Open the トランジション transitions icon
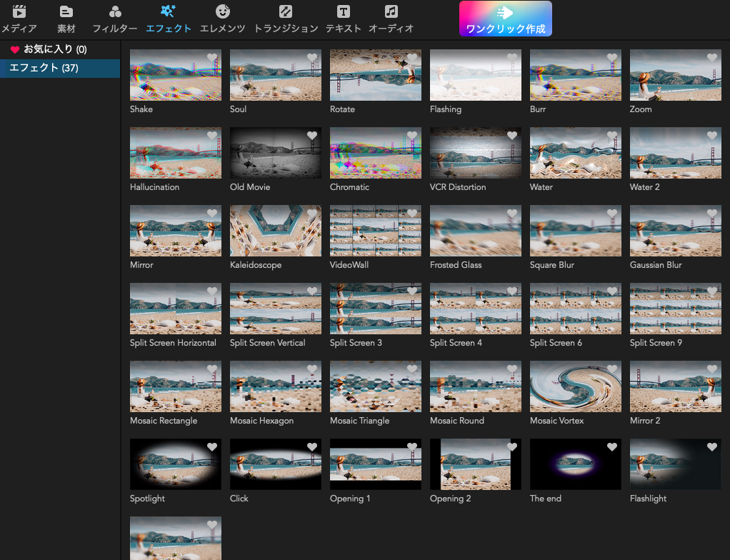Viewport: 730px width, 560px height. 286,12
